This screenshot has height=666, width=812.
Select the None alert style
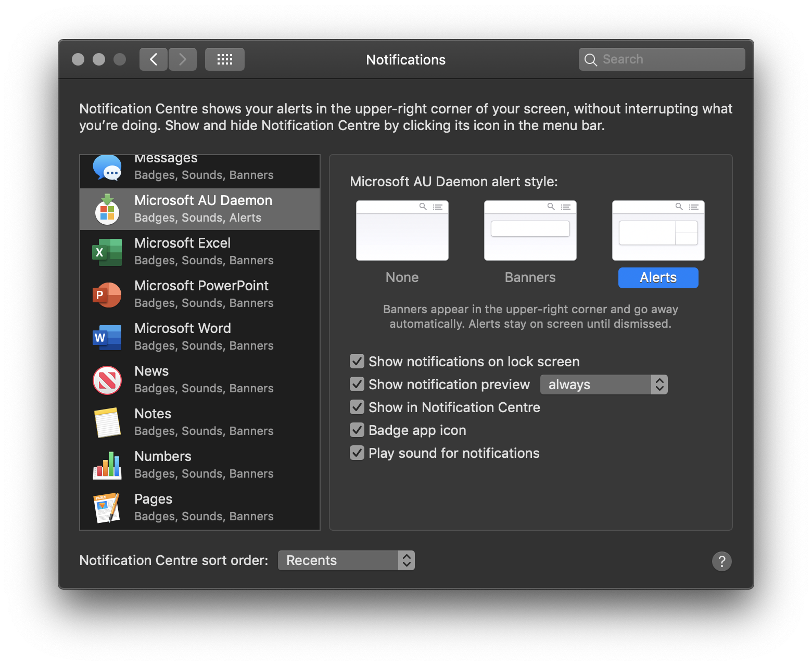click(x=402, y=230)
